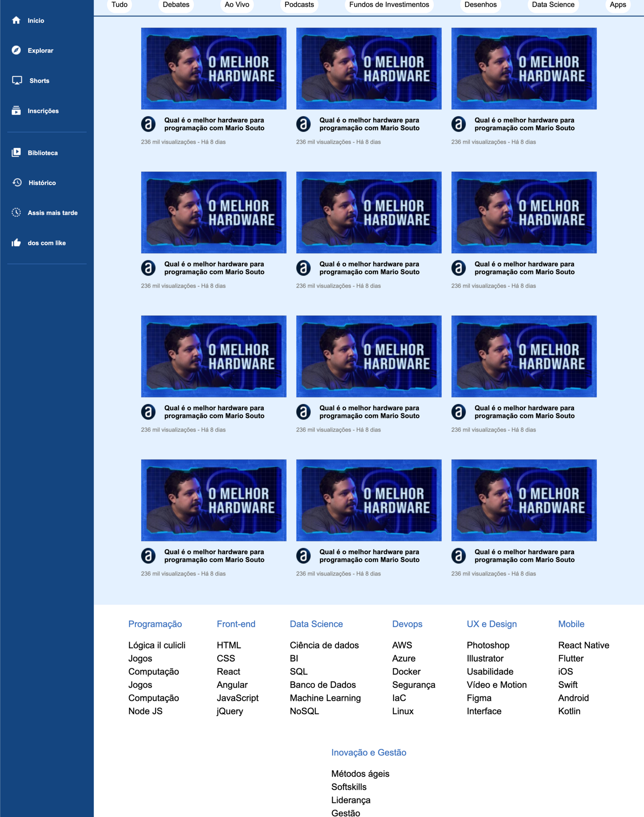Filter videos by Desenhos chip
644x817 pixels.
coord(480,5)
